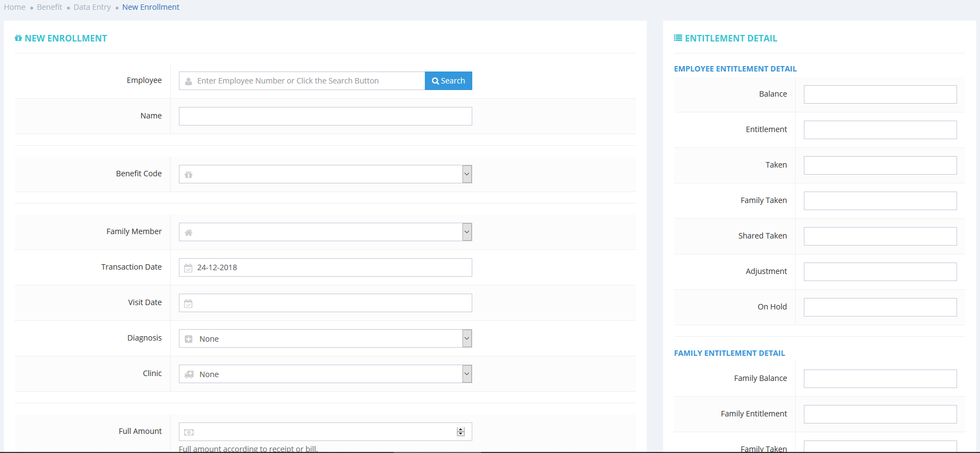This screenshot has width=980, height=453.
Task: Go to Home in breadcrumb
Action: 15,7
